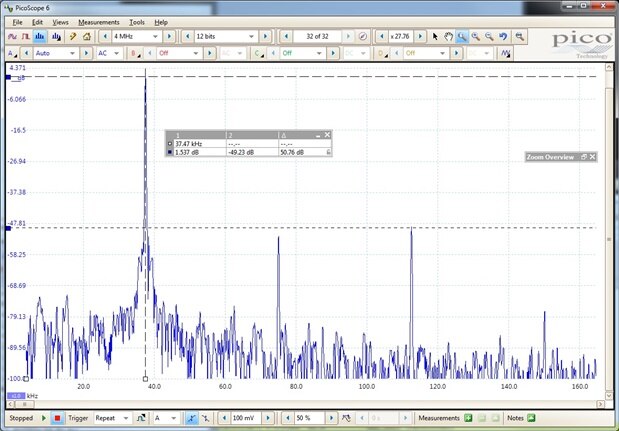Switch to scope mode icon
Screen dimensions: 619x431
pyautogui.click(x=14, y=36)
